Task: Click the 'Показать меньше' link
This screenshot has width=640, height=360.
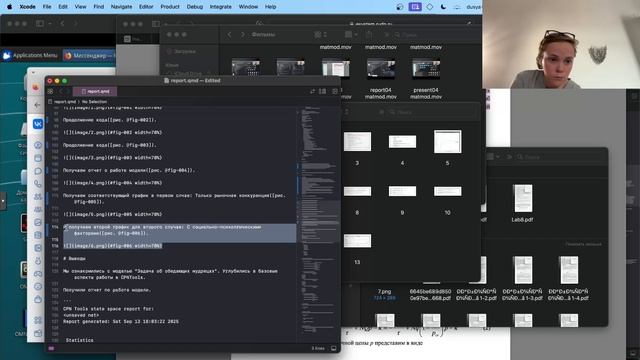Action: tap(583, 244)
